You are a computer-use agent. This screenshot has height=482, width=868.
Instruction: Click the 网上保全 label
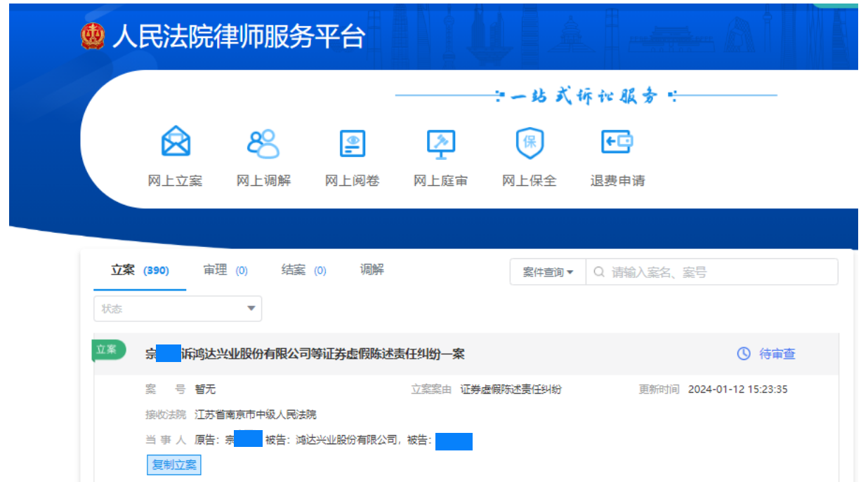coord(530,181)
